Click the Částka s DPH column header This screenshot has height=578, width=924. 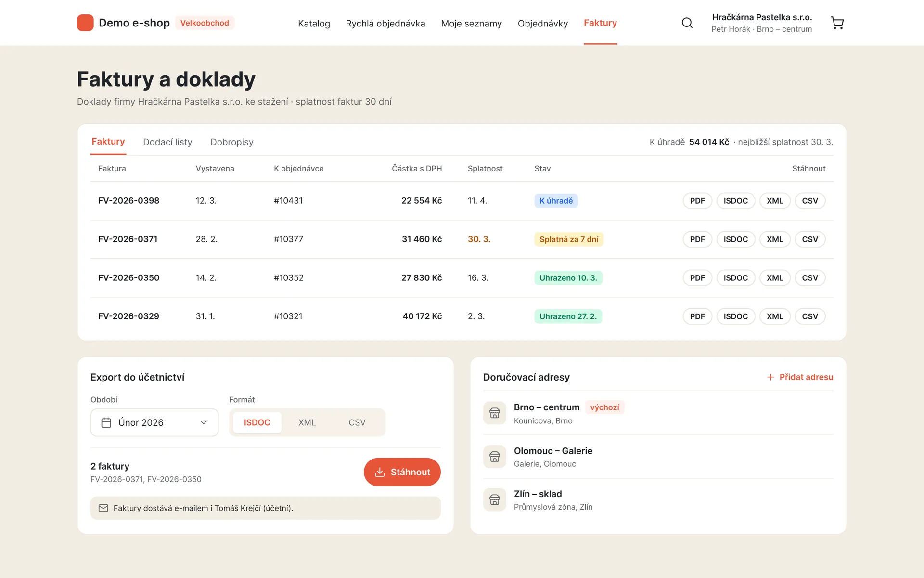[x=417, y=169]
